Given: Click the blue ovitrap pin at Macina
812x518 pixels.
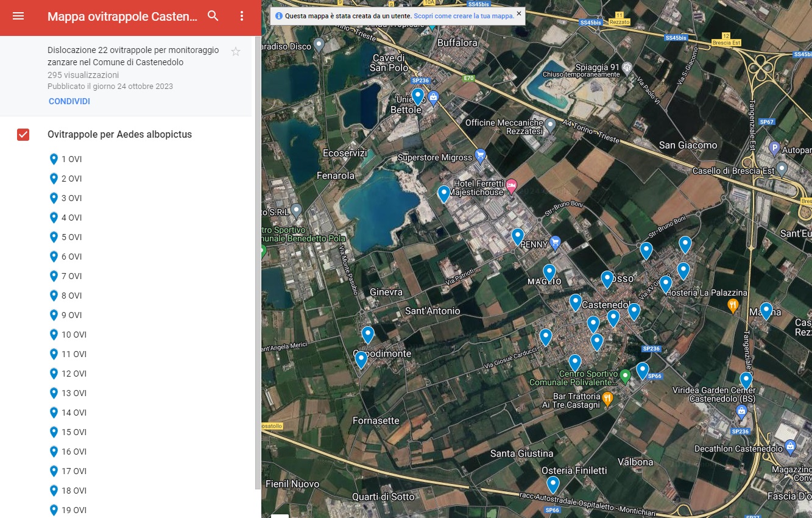Looking at the screenshot, I should click(x=766, y=311).
